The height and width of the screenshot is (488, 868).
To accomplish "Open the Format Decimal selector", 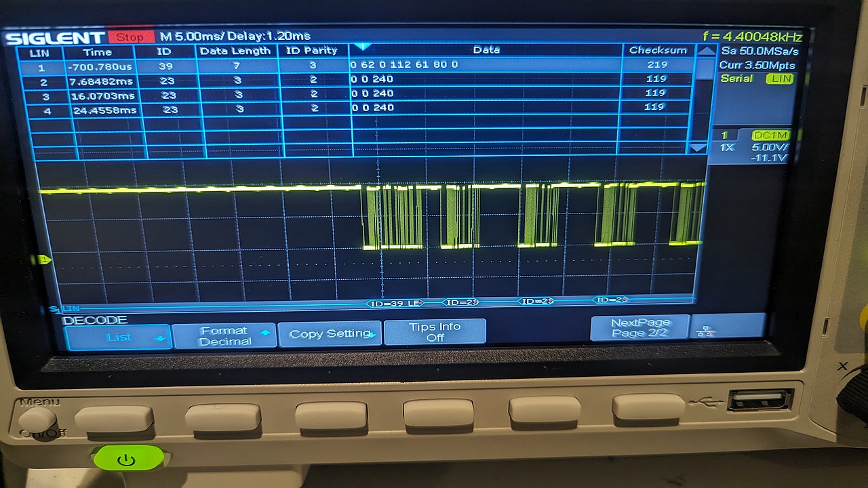I will [x=224, y=335].
